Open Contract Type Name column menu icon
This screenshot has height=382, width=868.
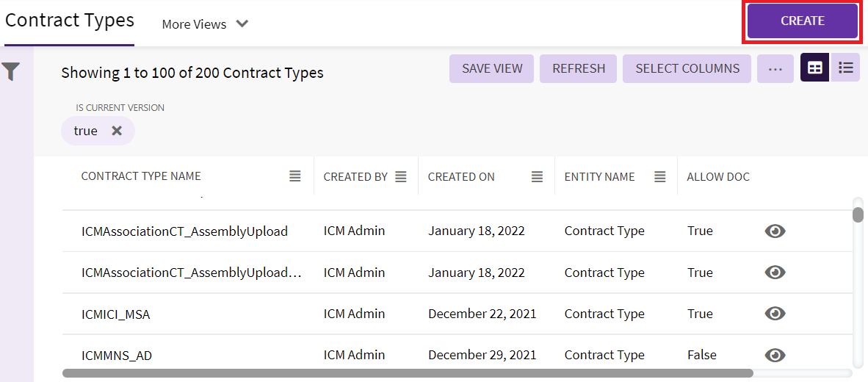point(294,176)
